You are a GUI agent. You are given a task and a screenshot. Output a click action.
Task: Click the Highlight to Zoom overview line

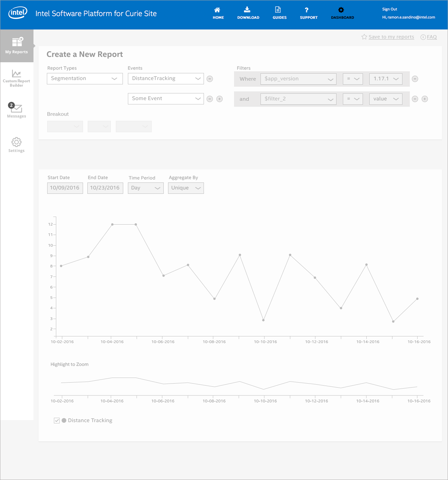tap(239, 384)
